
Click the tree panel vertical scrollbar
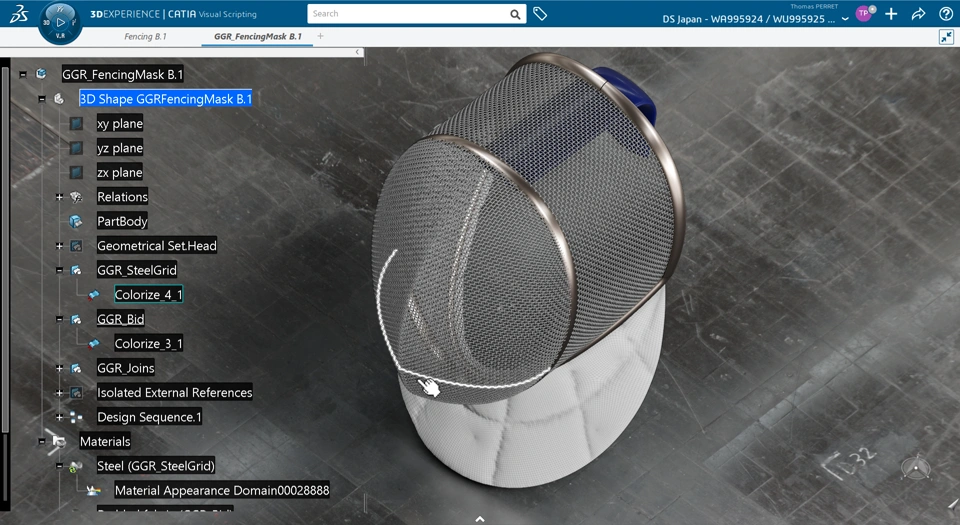pyautogui.click(x=6, y=248)
